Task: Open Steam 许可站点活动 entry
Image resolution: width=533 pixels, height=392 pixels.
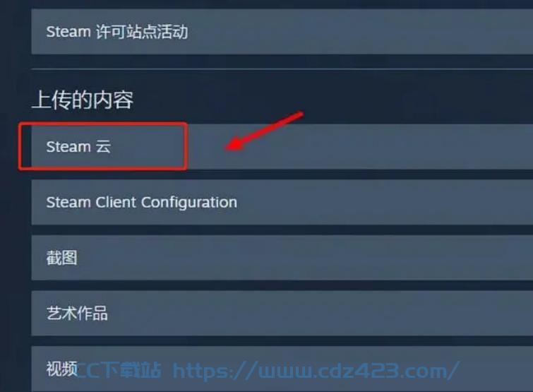Action: [x=282, y=32]
